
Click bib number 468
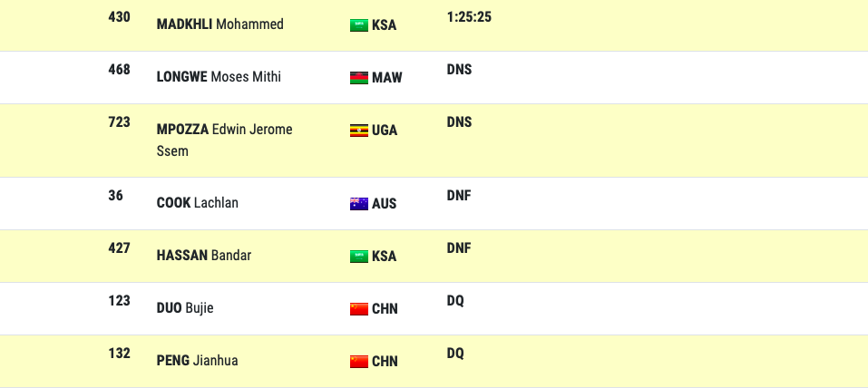pos(119,70)
